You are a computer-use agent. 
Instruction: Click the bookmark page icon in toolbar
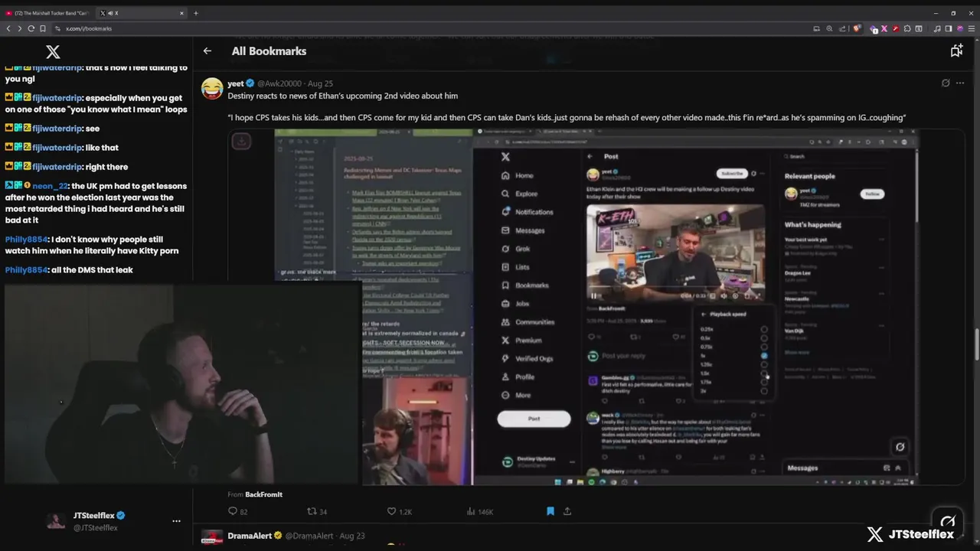(43, 28)
